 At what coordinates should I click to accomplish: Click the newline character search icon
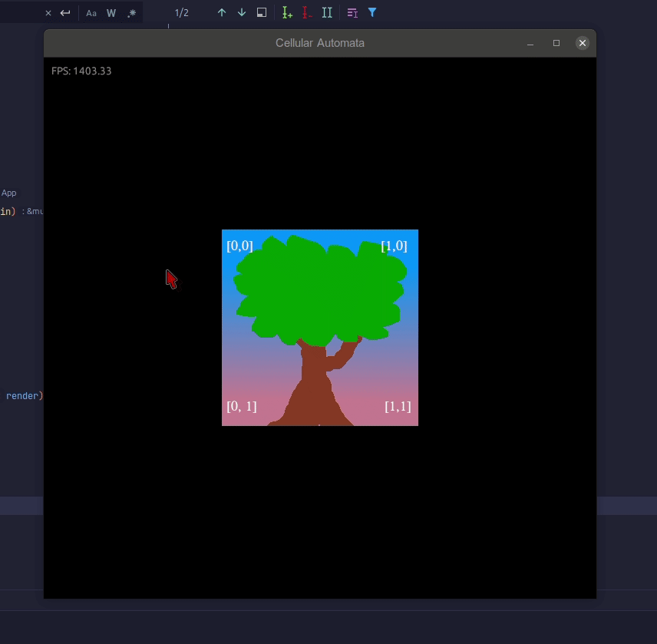click(x=64, y=12)
